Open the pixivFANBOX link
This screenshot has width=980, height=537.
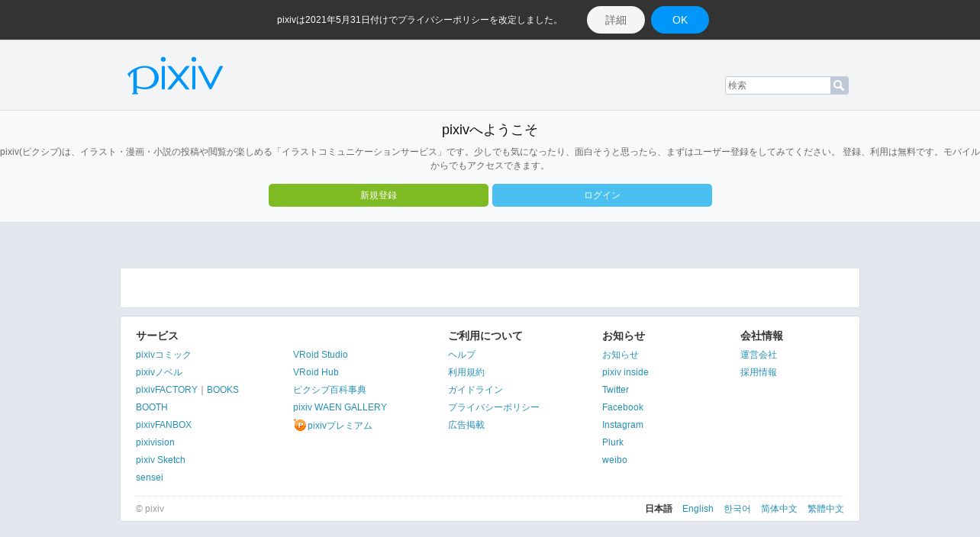coord(163,425)
